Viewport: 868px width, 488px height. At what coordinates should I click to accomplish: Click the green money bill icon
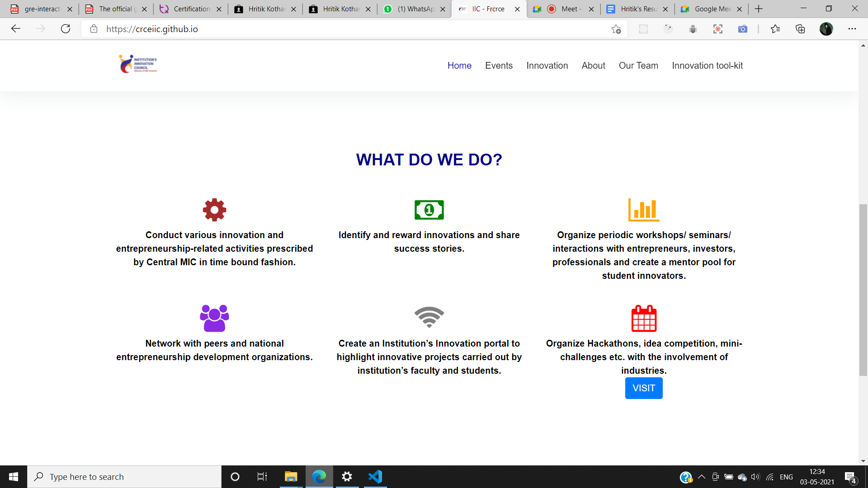pyautogui.click(x=429, y=210)
